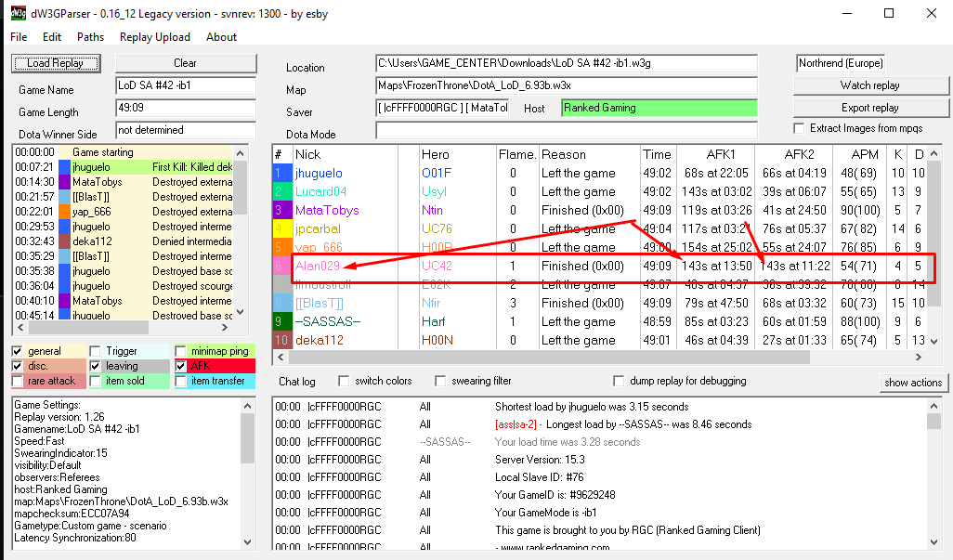953x560 pixels.
Task: Uncheck the disc. filter checkbox
Action: pos(17,366)
